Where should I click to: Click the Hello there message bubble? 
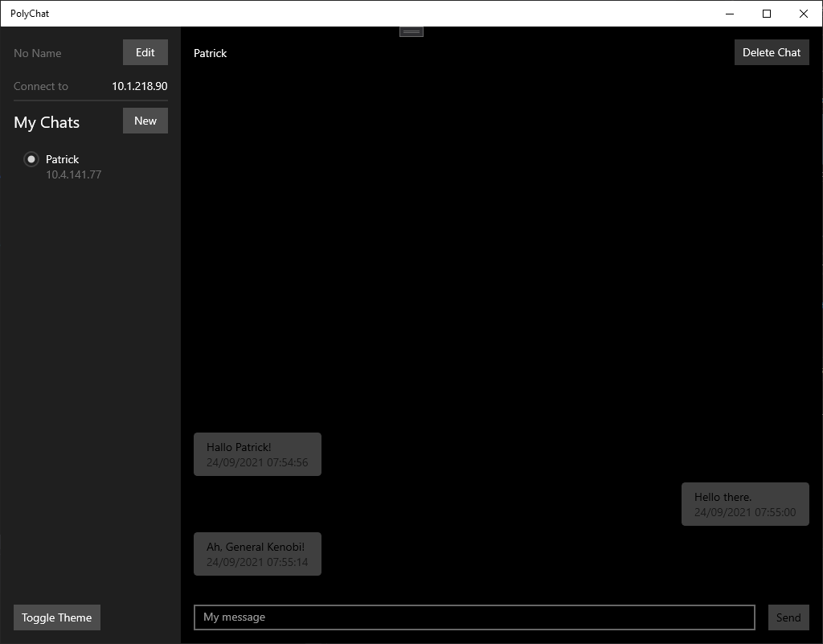pyautogui.click(x=744, y=503)
